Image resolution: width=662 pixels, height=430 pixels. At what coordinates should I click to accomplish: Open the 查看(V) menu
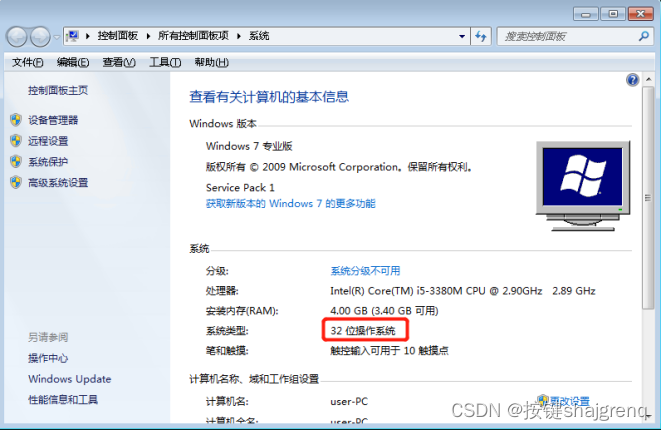click(119, 63)
